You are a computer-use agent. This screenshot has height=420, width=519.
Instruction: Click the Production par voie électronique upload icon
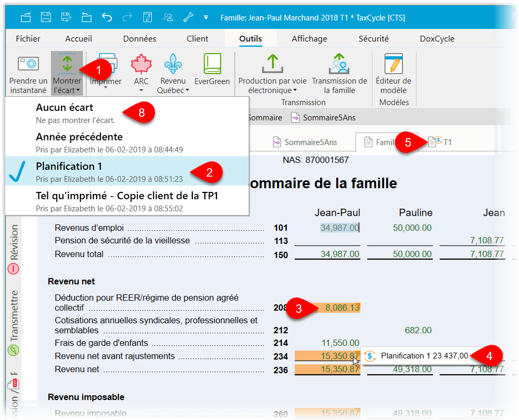(x=273, y=64)
